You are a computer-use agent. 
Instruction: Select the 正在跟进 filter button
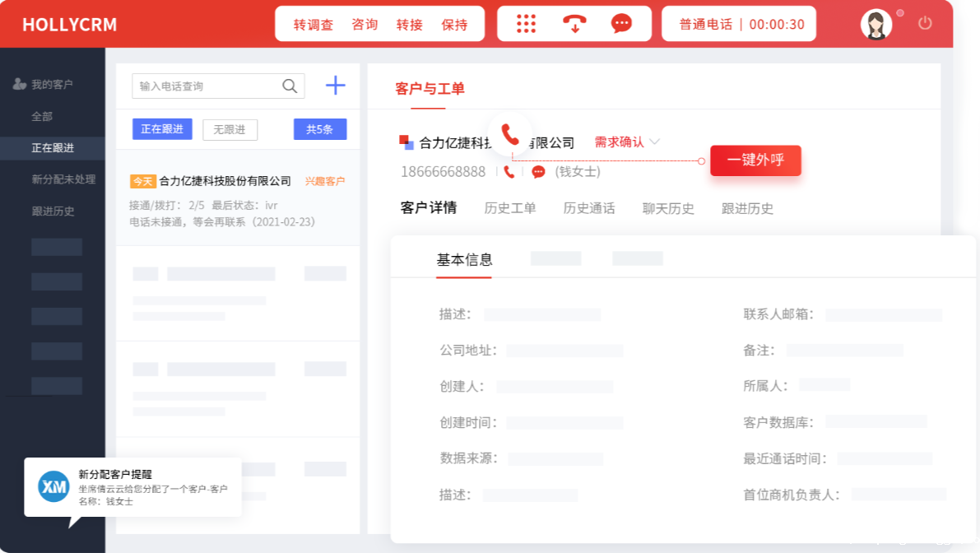click(162, 129)
